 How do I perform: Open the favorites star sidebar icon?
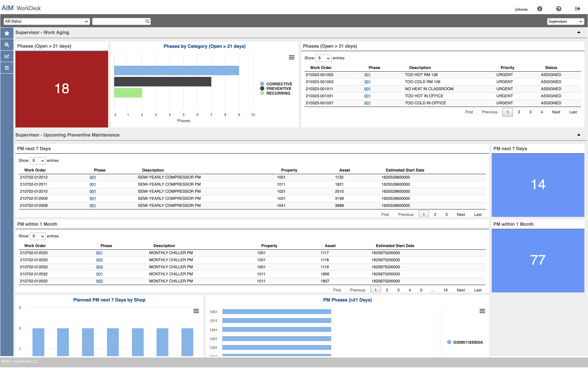coord(7,33)
